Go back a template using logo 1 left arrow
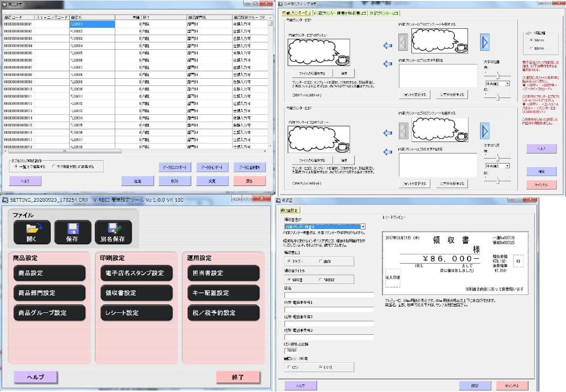 tap(402, 43)
